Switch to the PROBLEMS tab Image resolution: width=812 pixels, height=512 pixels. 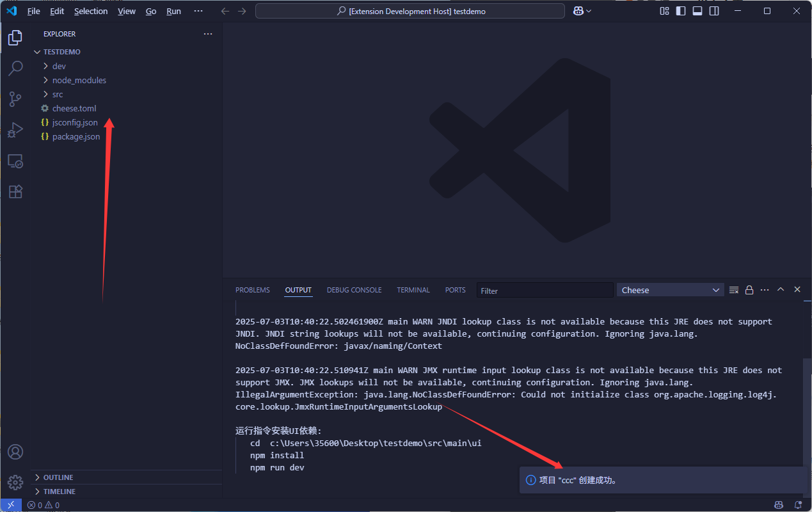click(253, 290)
